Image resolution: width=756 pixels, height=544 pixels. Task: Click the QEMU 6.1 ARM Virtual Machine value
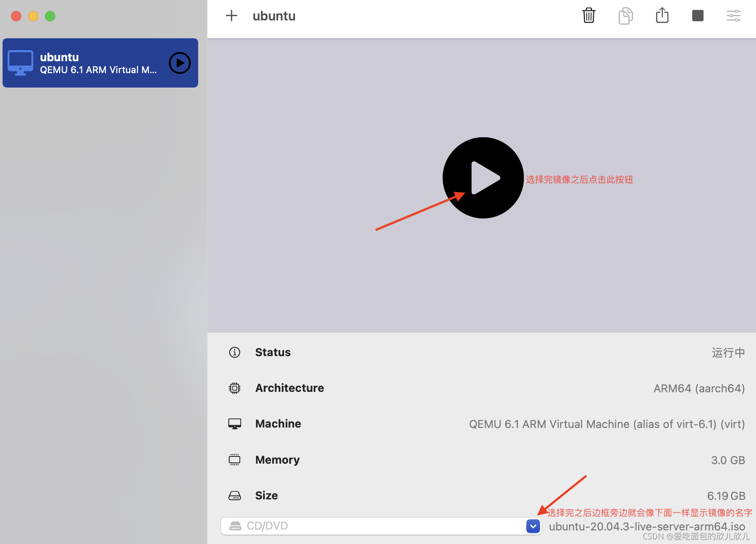tap(607, 424)
